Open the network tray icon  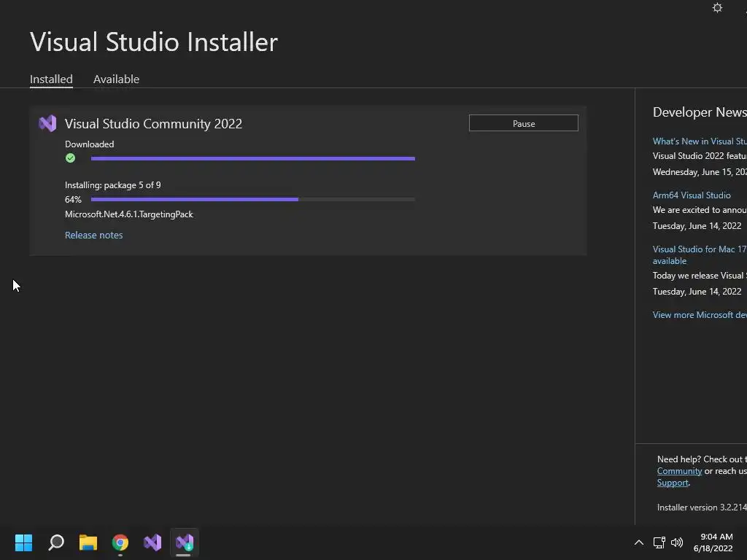coord(659,542)
